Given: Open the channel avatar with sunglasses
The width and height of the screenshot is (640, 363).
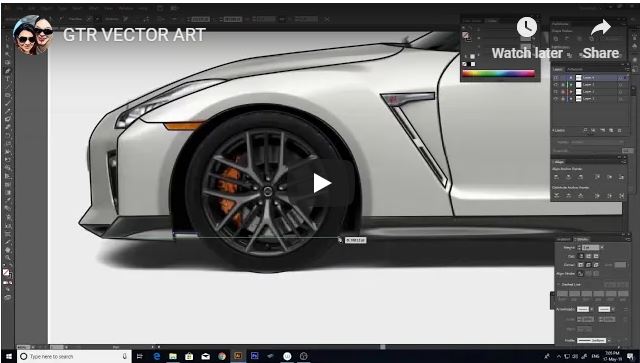Looking at the screenshot, I should 33,35.
